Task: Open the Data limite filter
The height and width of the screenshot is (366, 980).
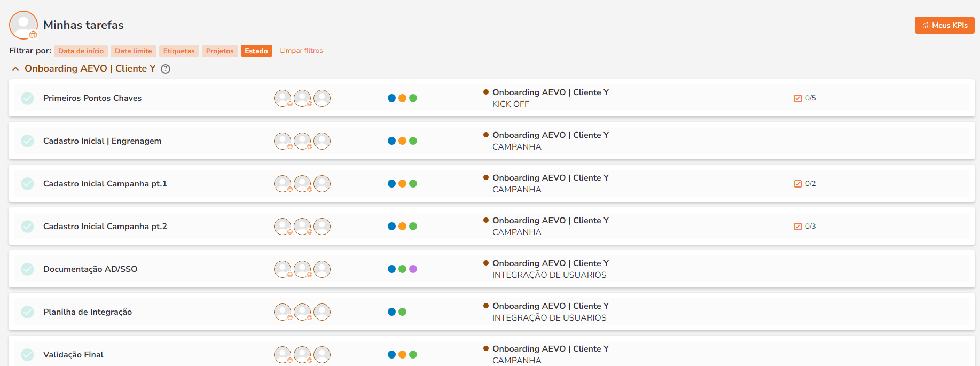Action: [x=134, y=51]
